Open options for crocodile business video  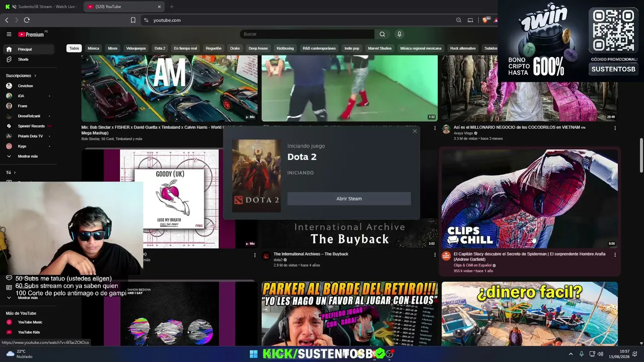615,128
